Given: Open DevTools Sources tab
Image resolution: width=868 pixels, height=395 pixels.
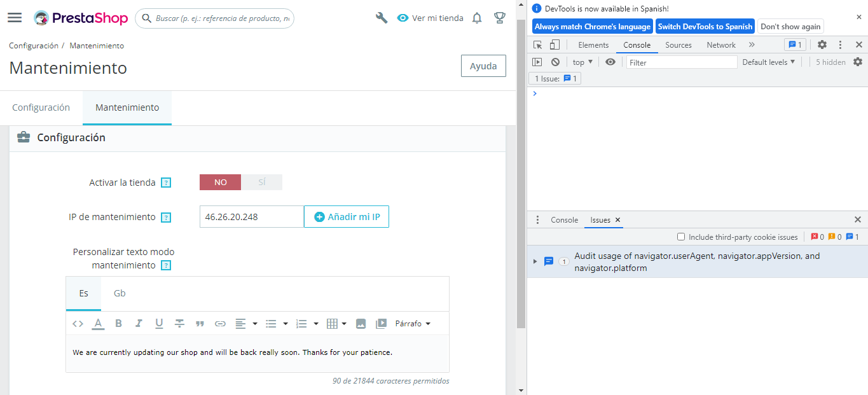Looking at the screenshot, I should coord(679,45).
